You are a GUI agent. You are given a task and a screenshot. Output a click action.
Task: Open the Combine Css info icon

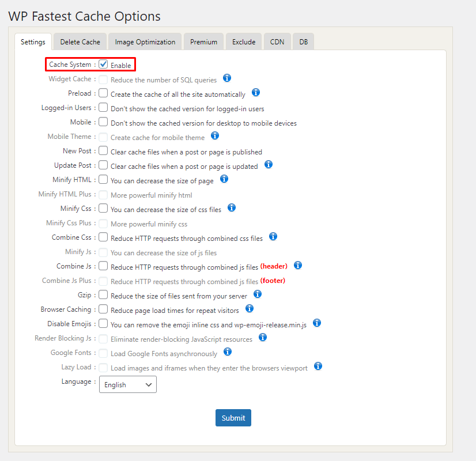273,236
